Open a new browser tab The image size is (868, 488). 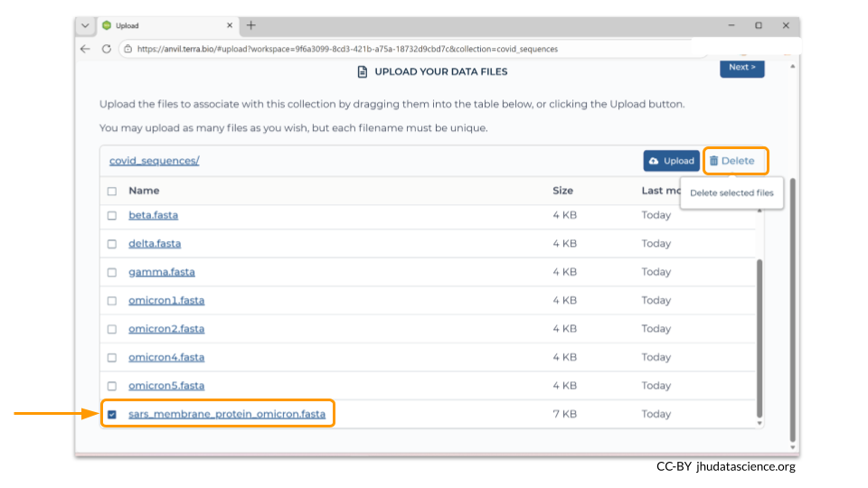(x=251, y=25)
